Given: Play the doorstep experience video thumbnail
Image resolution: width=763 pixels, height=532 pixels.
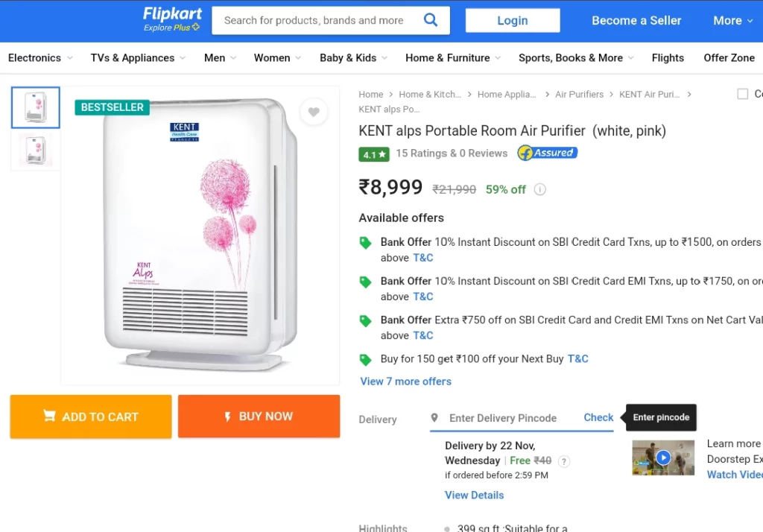Looking at the screenshot, I should click(x=662, y=457).
